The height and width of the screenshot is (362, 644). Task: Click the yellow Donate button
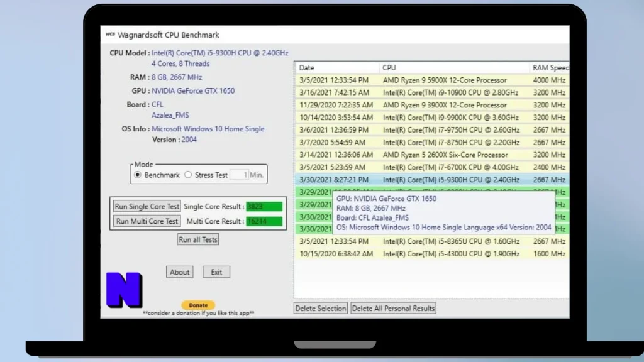click(198, 305)
